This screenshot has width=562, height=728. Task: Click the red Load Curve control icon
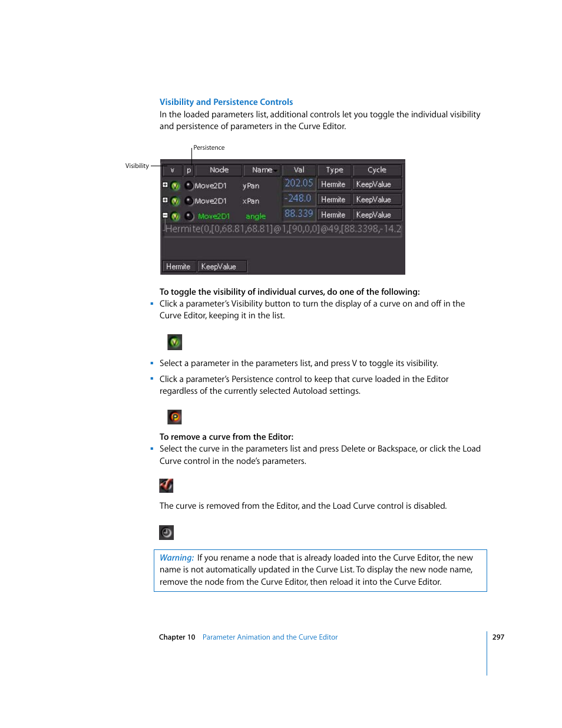pyautogui.click(x=166, y=485)
